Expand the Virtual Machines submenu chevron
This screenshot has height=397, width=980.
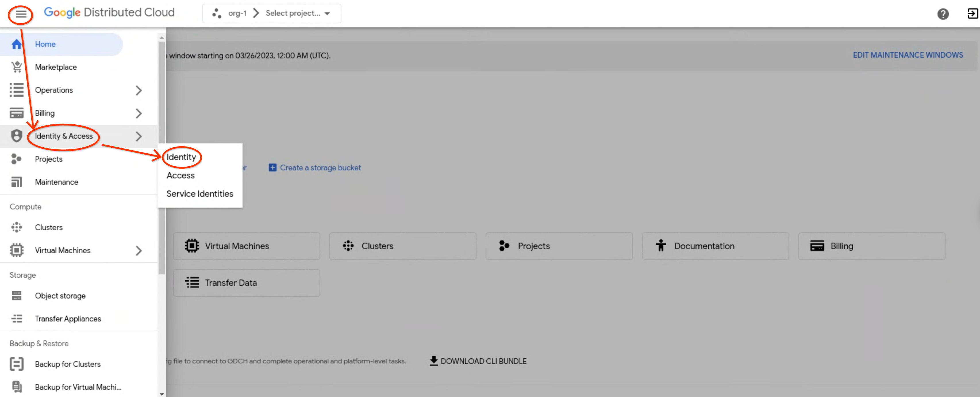(x=139, y=250)
